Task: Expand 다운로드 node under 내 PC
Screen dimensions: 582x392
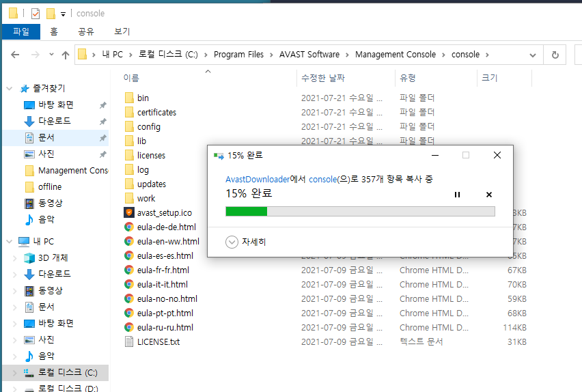Action: (x=15, y=275)
